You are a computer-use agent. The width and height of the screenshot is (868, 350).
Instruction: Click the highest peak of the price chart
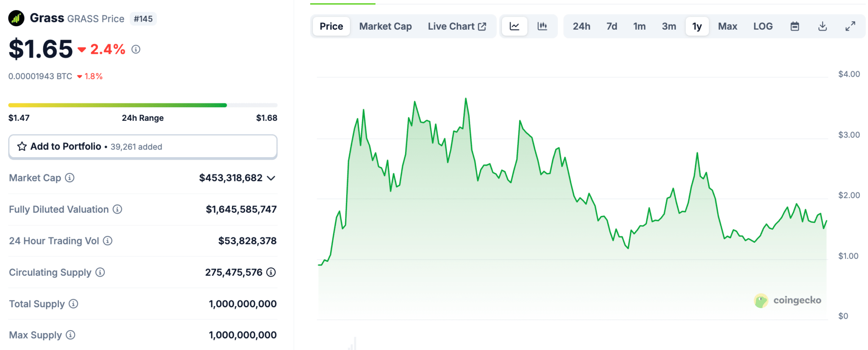tap(466, 99)
